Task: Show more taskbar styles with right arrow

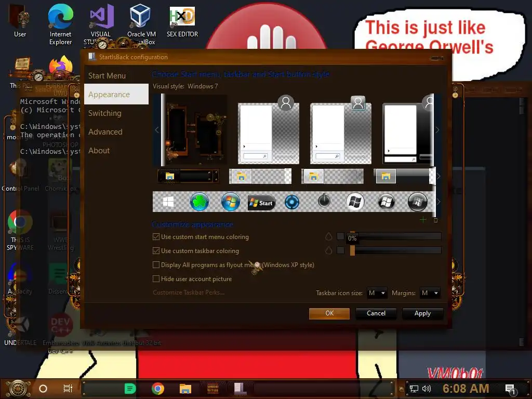Action: (438, 176)
